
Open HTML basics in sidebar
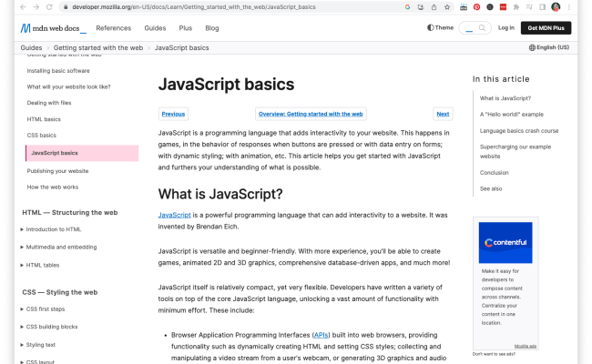click(x=44, y=119)
